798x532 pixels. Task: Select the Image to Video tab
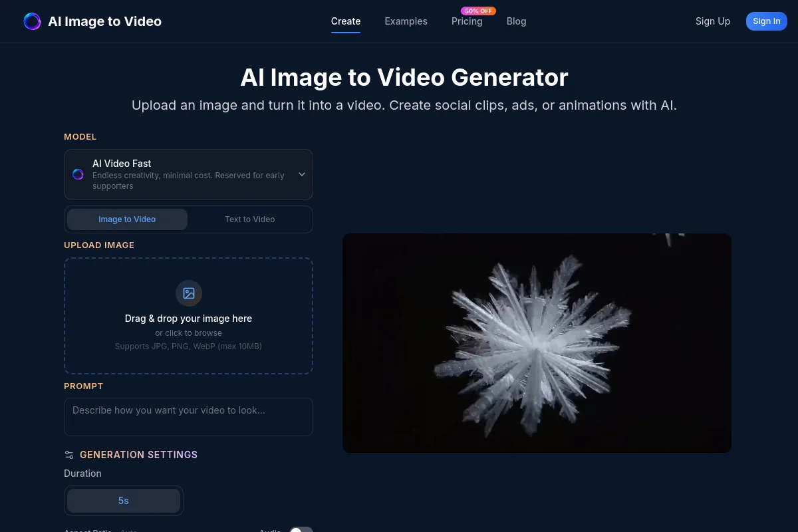127,219
